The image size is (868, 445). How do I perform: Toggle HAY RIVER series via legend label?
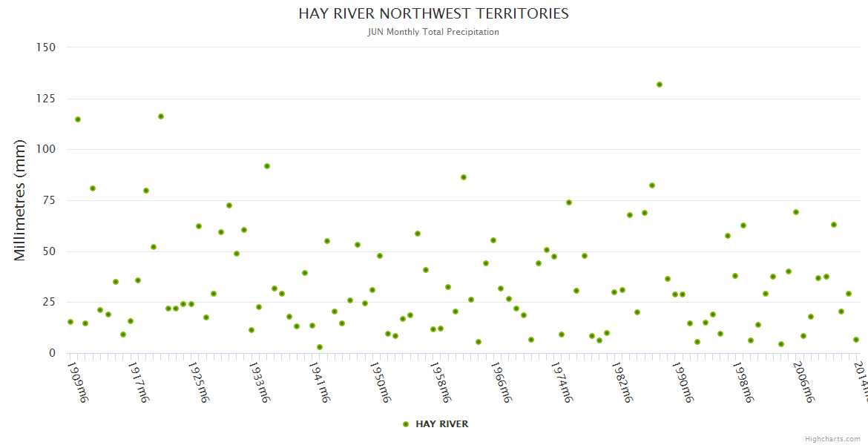click(441, 424)
